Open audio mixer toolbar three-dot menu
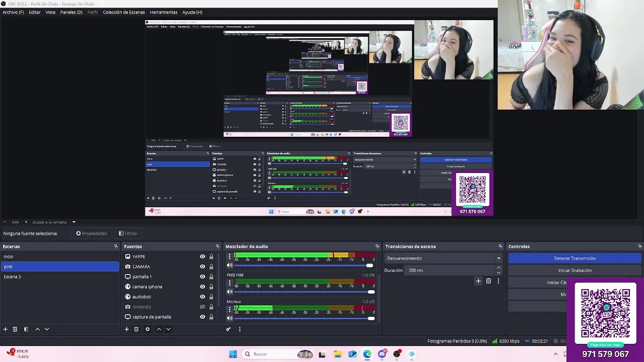The height and width of the screenshot is (362, 644). click(x=239, y=329)
